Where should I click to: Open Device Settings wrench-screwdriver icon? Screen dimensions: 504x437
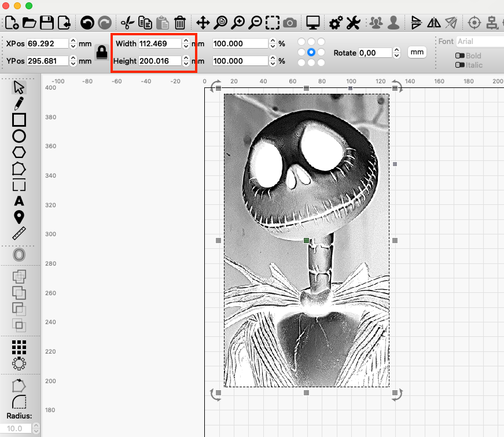(x=353, y=23)
